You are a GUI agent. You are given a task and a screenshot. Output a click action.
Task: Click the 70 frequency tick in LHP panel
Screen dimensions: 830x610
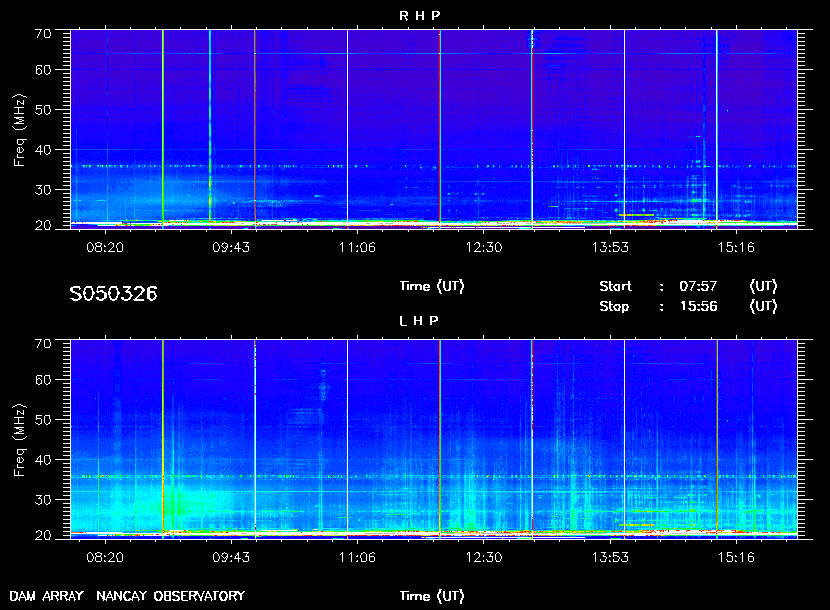(x=43, y=344)
